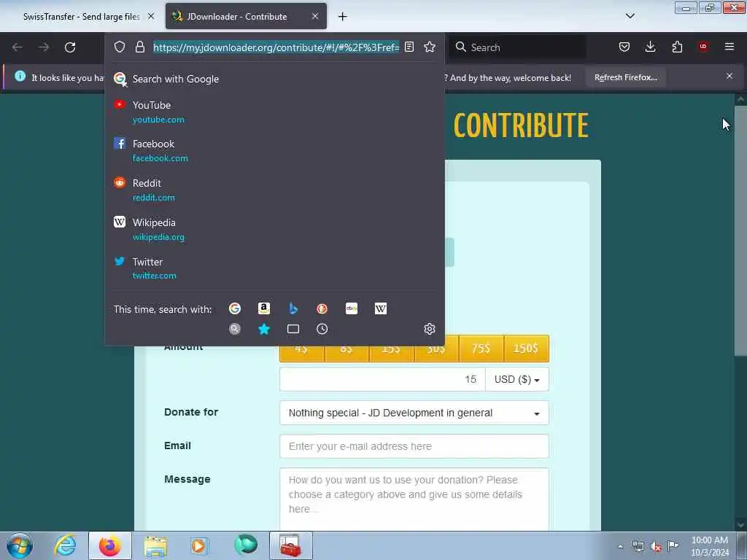Viewport: 747px width, 560px height.
Task: Search open tabs using the tab icon
Action: tap(293, 329)
